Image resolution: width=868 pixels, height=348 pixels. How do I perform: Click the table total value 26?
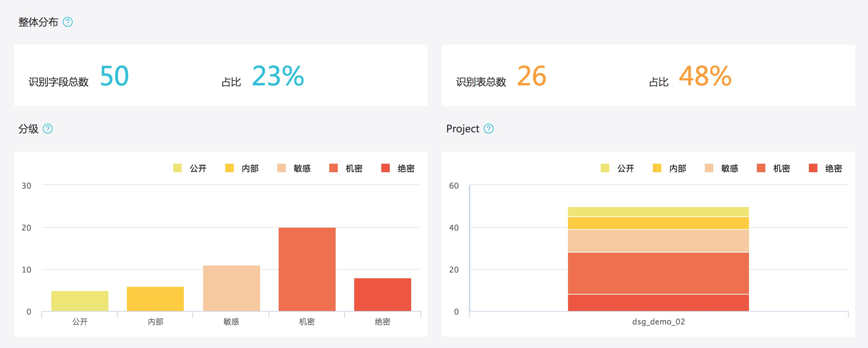532,76
